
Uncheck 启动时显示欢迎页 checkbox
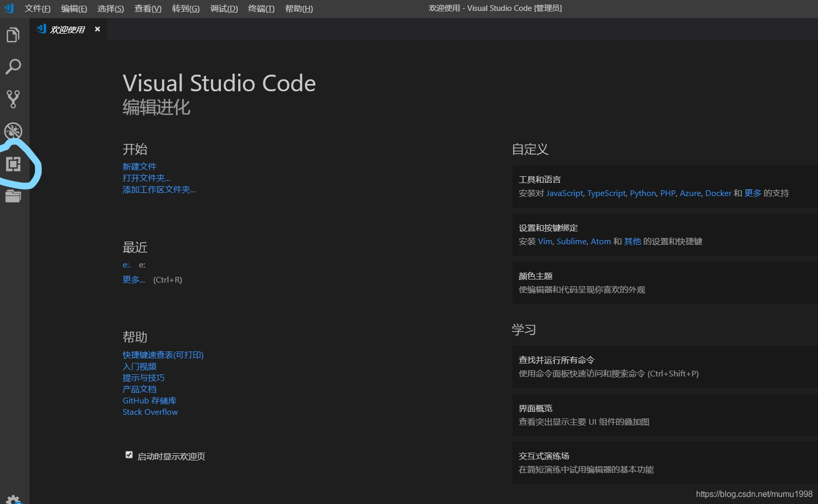129,455
